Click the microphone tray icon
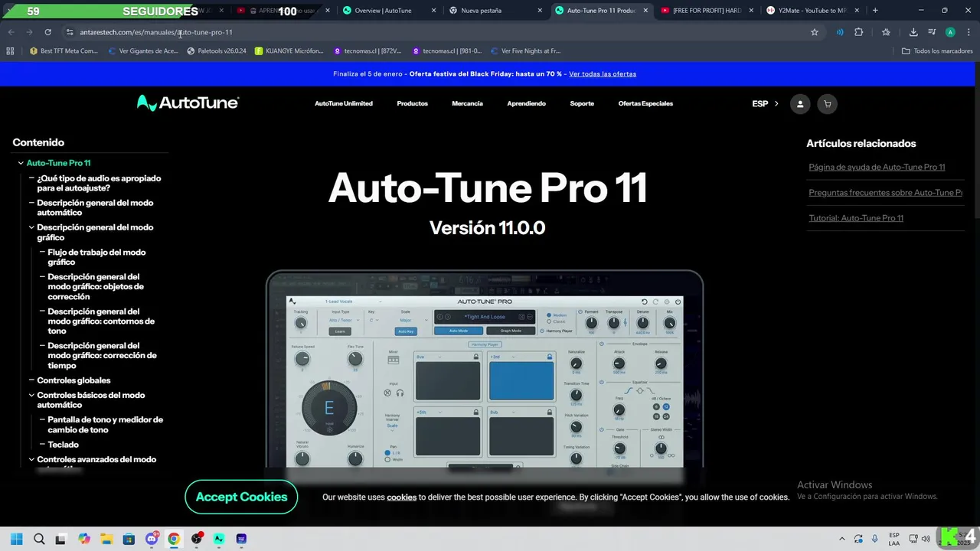The width and height of the screenshot is (980, 551). pyautogui.click(x=875, y=539)
